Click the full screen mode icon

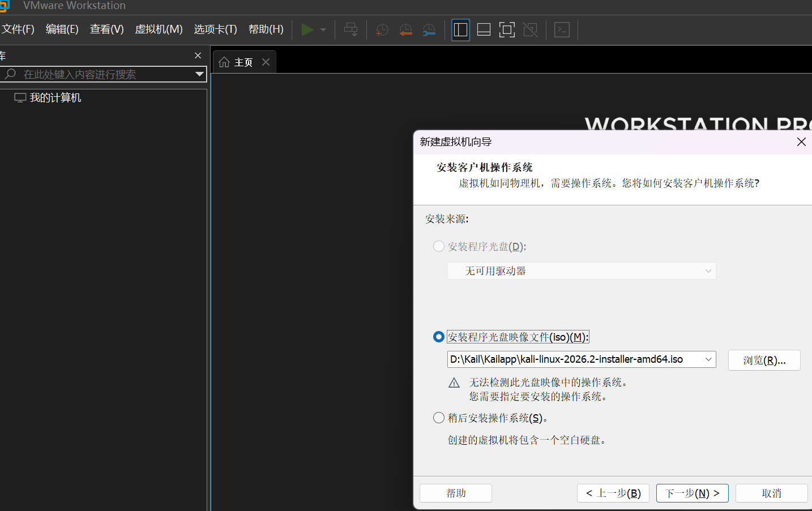coord(507,29)
